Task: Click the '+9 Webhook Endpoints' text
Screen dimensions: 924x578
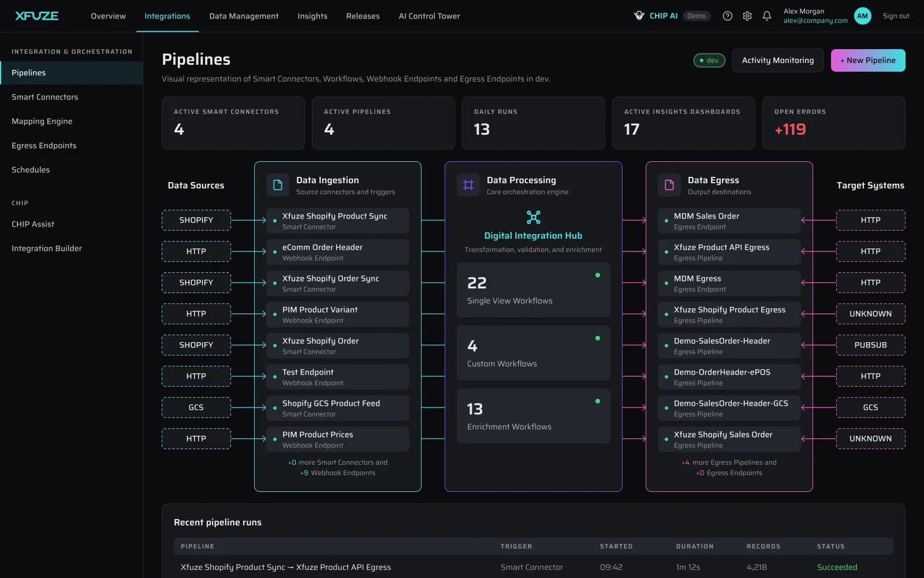Action: click(x=338, y=473)
